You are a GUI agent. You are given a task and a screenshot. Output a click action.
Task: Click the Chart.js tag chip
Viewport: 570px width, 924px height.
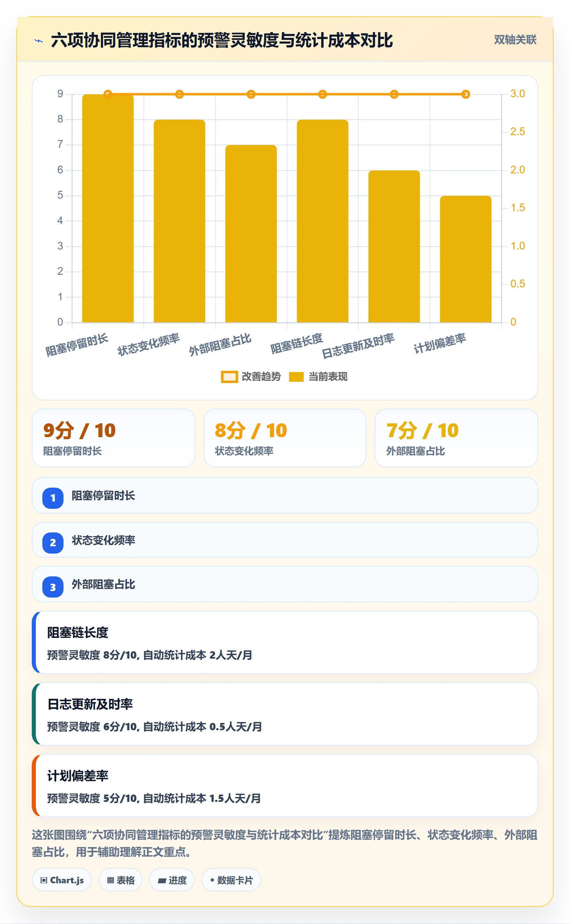(x=62, y=880)
